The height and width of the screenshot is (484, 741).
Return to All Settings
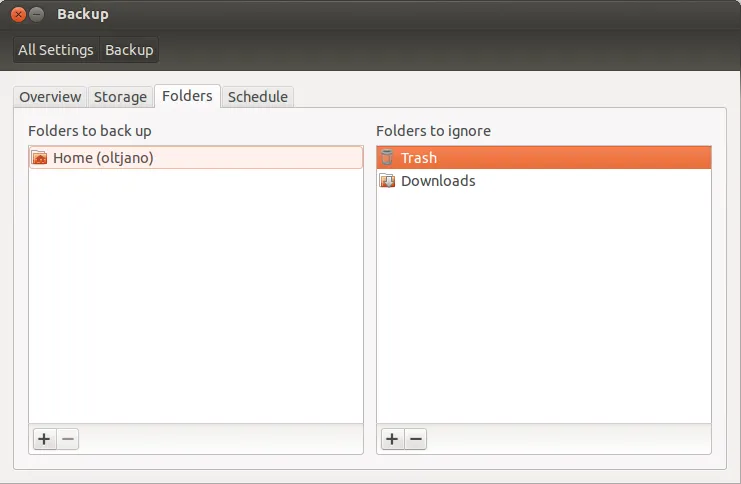(56, 50)
